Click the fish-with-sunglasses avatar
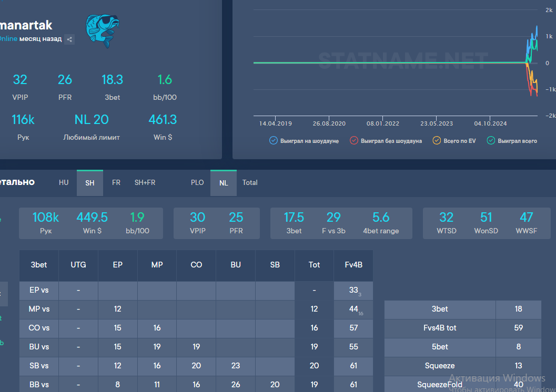556x392 pixels. [x=103, y=30]
